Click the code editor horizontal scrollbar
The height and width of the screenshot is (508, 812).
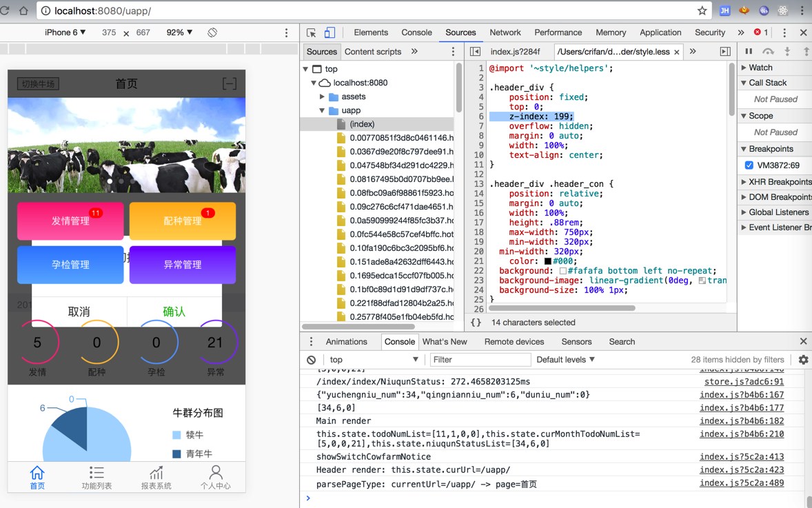click(562, 308)
